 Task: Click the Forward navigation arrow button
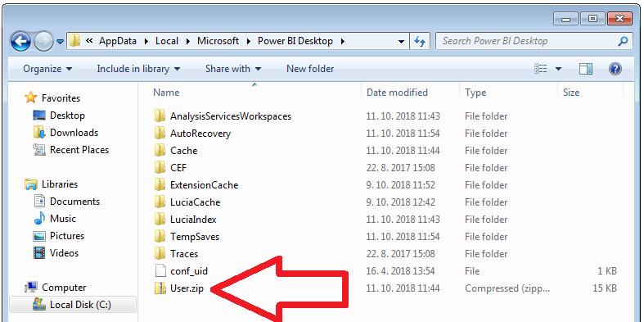coord(43,41)
